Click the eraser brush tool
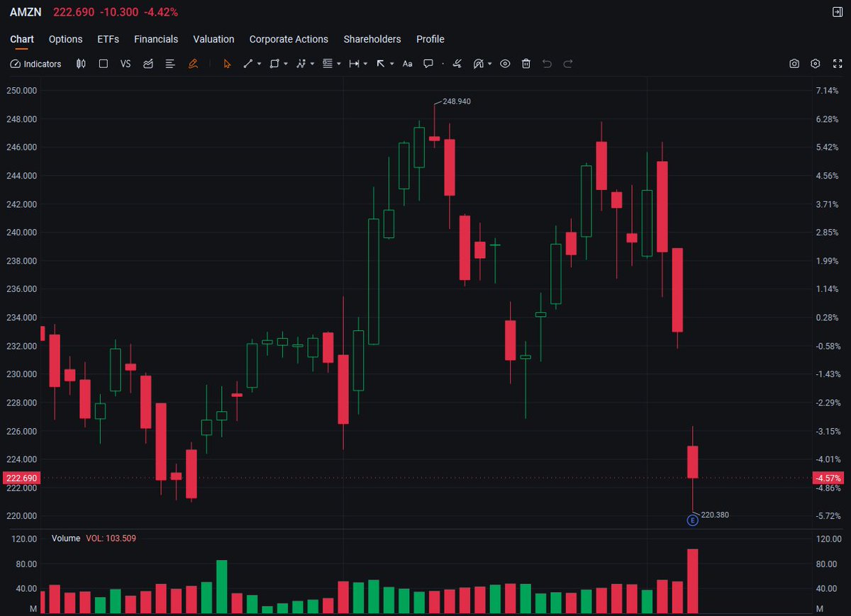Image resolution: width=851 pixels, height=616 pixels. point(457,64)
